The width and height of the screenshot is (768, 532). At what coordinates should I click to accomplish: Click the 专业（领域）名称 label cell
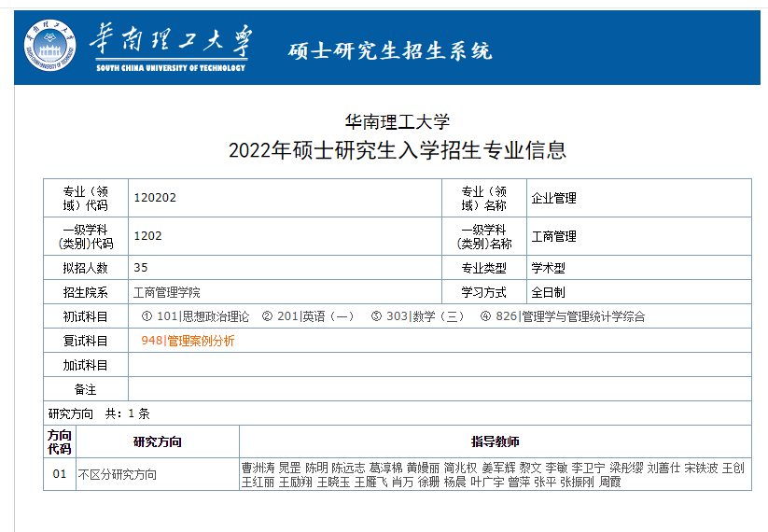pyautogui.click(x=484, y=198)
